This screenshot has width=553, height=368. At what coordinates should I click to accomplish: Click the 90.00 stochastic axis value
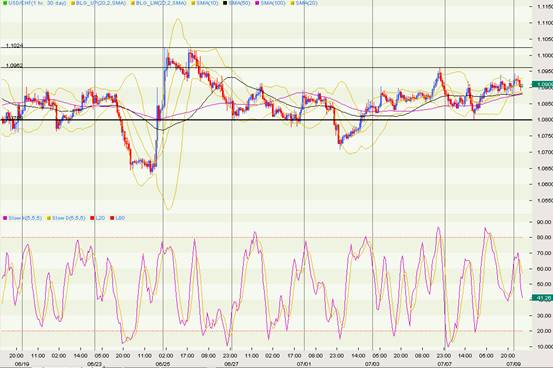coord(544,222)
